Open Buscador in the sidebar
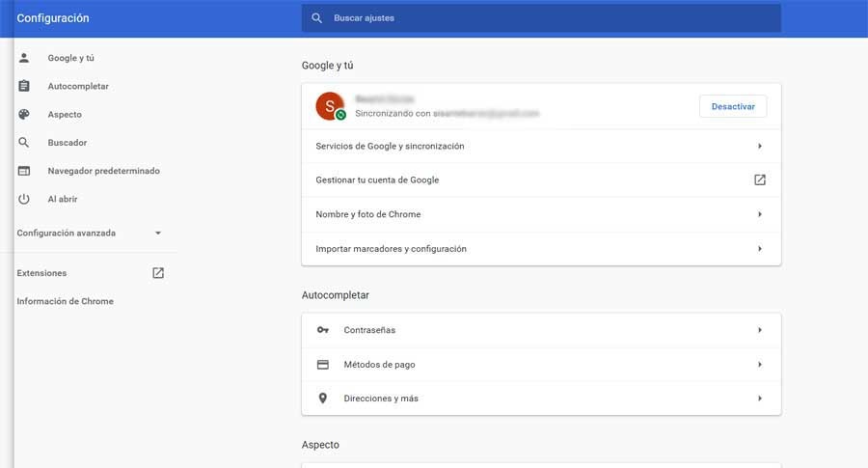The image size is (868, 468). (x=67, y=143)
